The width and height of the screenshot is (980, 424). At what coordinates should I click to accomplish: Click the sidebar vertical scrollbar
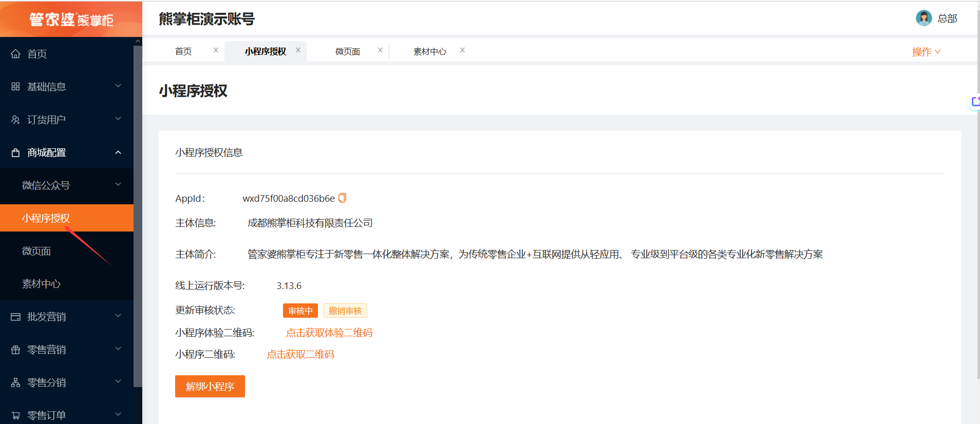point(138,216)
